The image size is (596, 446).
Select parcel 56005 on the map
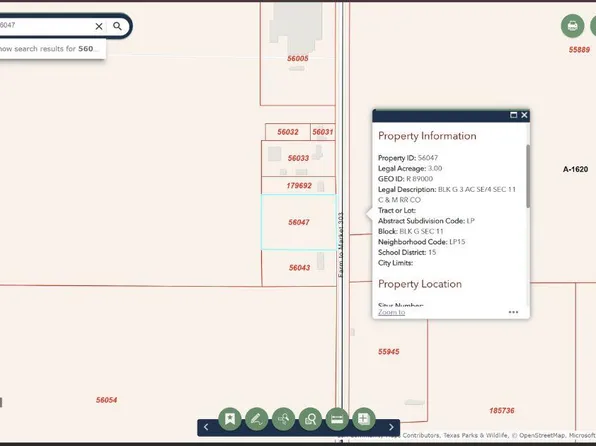coord(298,58)
